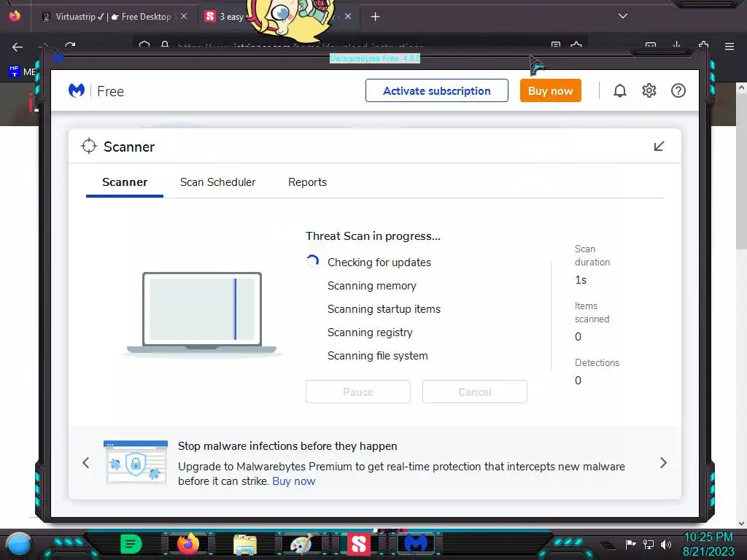The image size is (747, 560).
Task: Open a new Firefox tab
Action: pyautogui.click(x=376, y=17)
